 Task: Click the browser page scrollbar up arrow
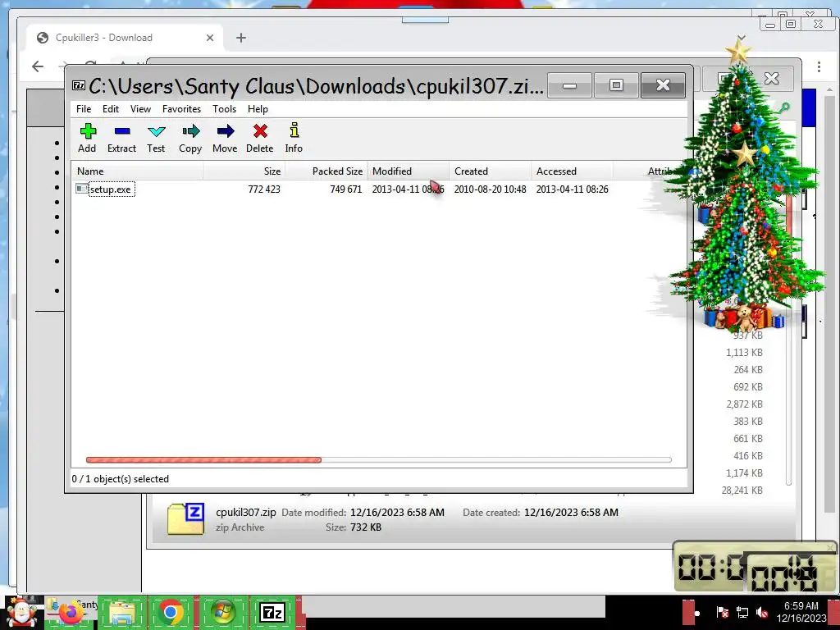830,90
